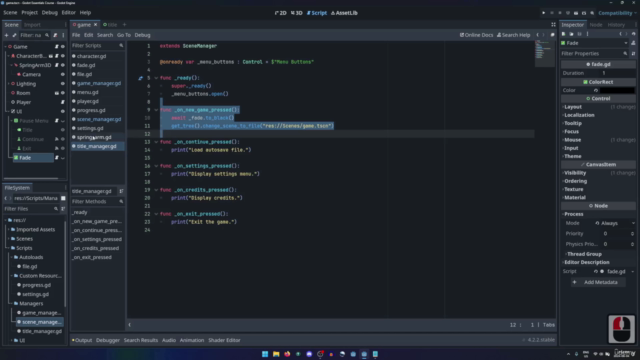Open the Node tab beside Inspector
640x360 pixels.
pos(596,25)
